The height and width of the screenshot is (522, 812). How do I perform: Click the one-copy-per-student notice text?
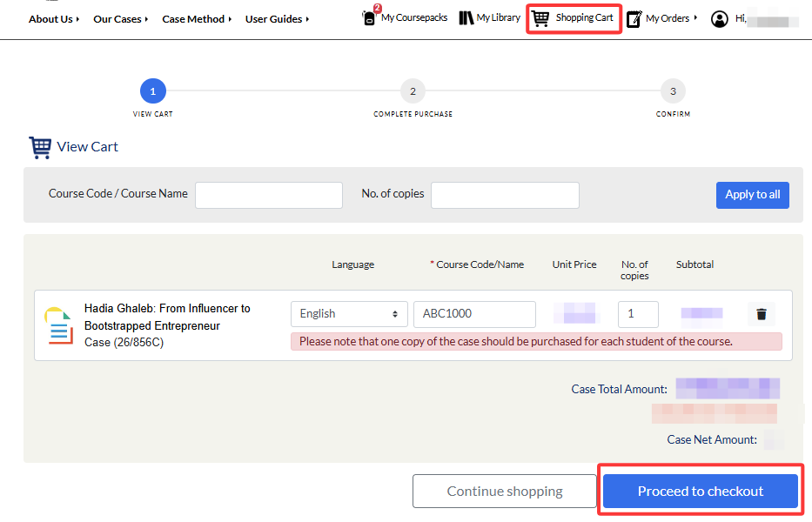click(516, 341)
